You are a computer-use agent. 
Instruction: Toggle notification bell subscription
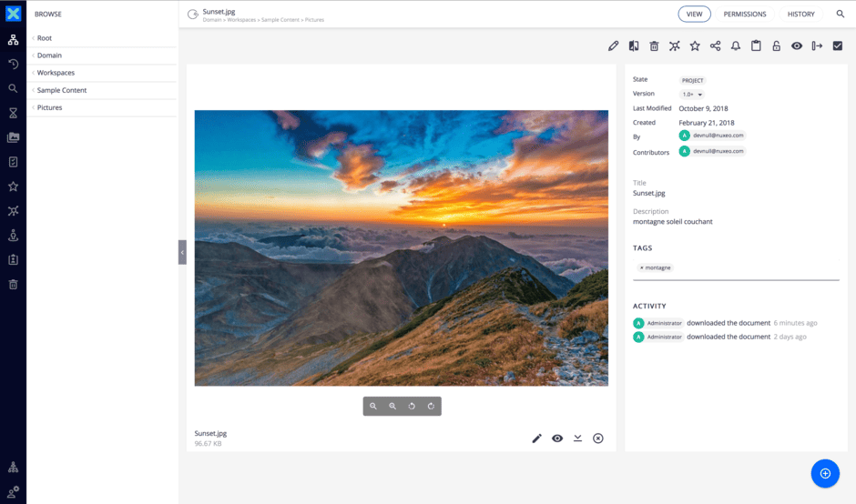pyautogui.click(x=736, y=45)
